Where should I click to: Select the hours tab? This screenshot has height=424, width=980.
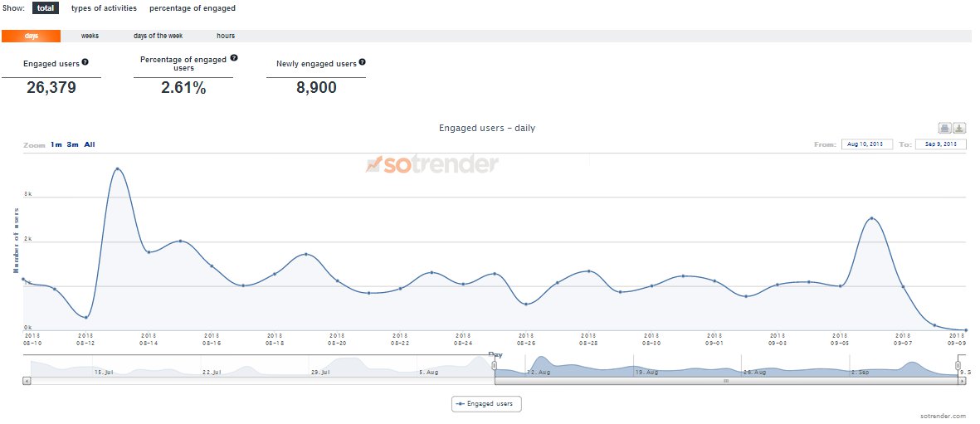click(226, 36)
